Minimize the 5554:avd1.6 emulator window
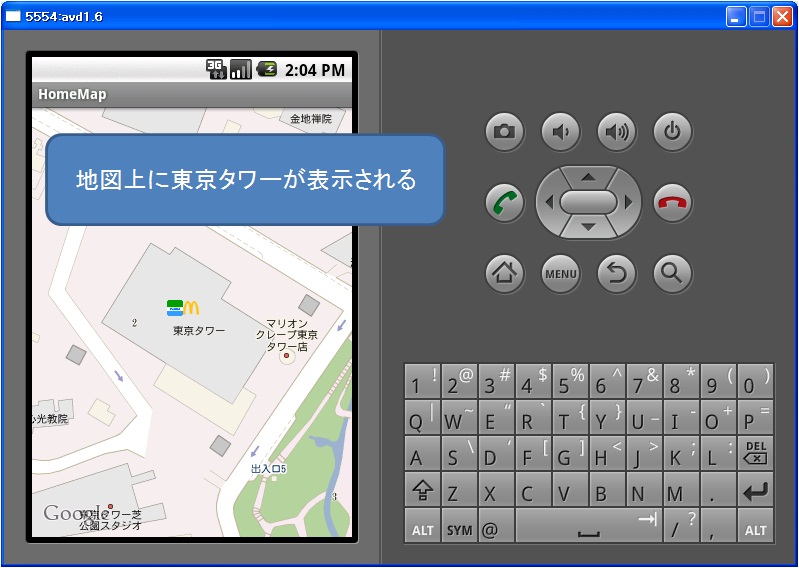The image size is (799, 568). 735,17
